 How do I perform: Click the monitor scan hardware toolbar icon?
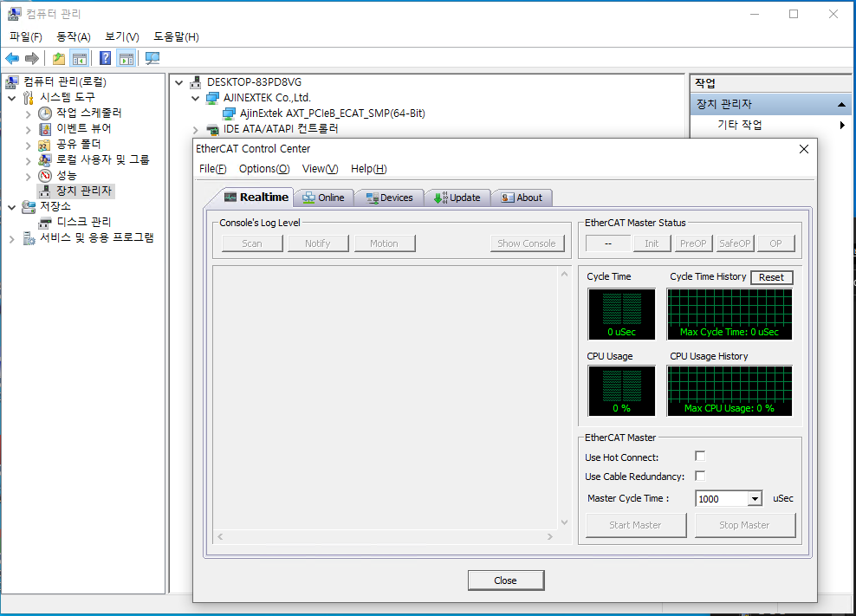152,58
